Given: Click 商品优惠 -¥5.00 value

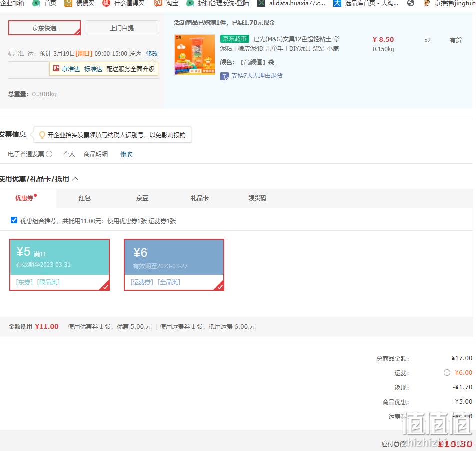Looking at the screenshot, I should coord(462,402).
